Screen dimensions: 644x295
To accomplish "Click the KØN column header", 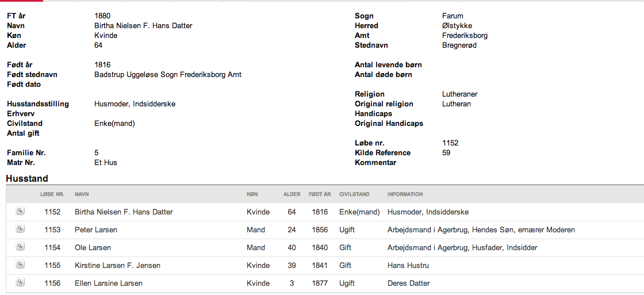I will 251,194.
